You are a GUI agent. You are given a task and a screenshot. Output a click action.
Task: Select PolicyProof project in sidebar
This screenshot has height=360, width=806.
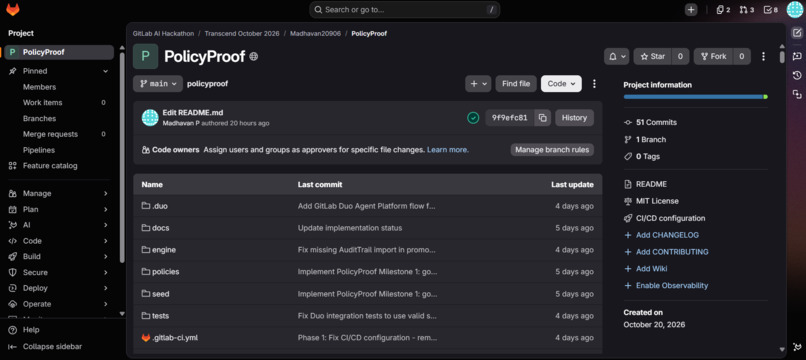click(59, 52)
